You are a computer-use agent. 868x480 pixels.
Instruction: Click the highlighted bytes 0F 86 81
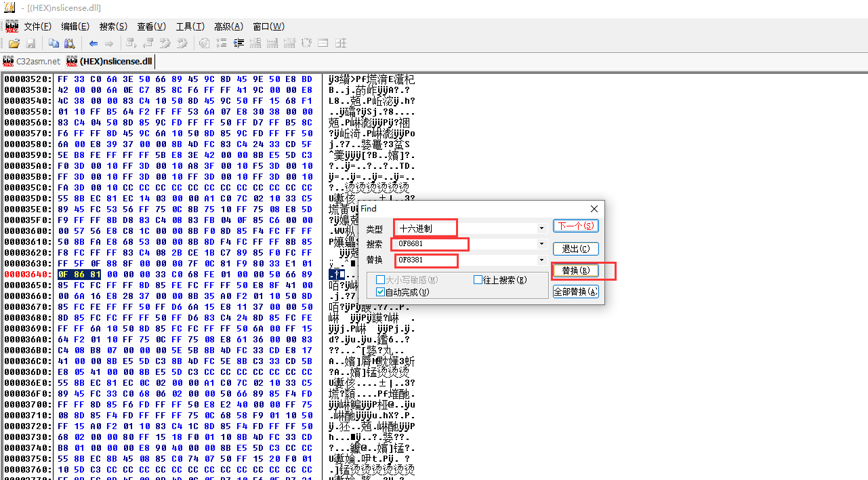coord(79,275)
